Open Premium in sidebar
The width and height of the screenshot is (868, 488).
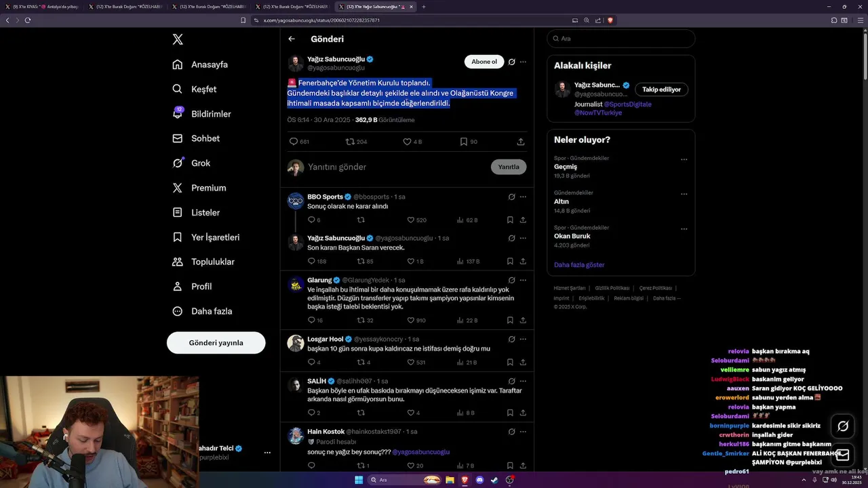click(x=199, y=188)
